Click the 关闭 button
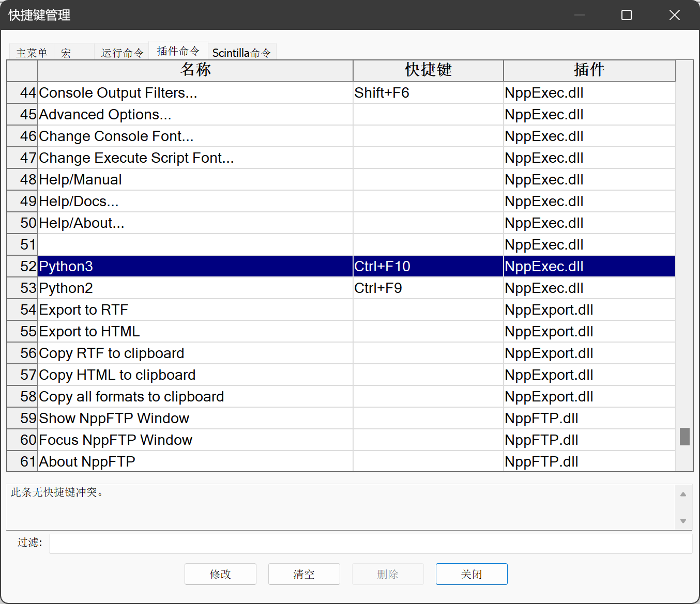700x604 pixels. pyautogui.click(x=471, y=574)
